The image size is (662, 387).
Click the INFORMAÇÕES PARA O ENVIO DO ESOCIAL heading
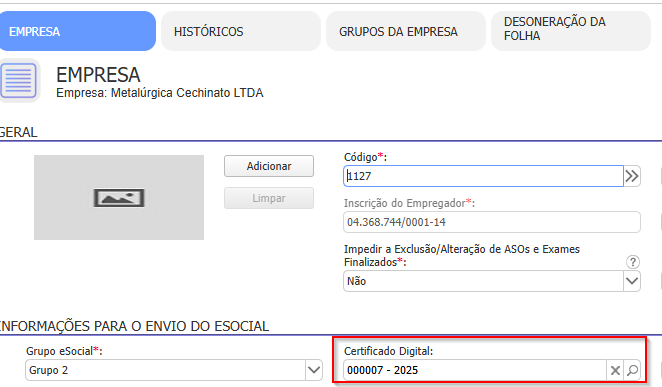tap(133, 326)
